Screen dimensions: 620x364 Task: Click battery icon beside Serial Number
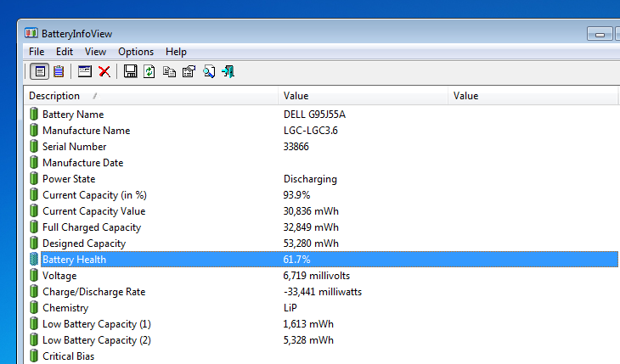point(34,147)
